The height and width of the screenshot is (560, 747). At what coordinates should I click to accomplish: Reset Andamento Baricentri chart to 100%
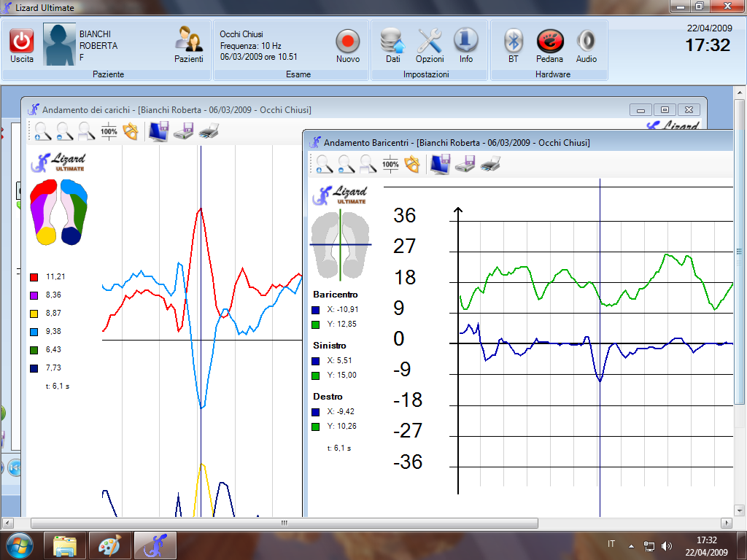click(391, 165)
